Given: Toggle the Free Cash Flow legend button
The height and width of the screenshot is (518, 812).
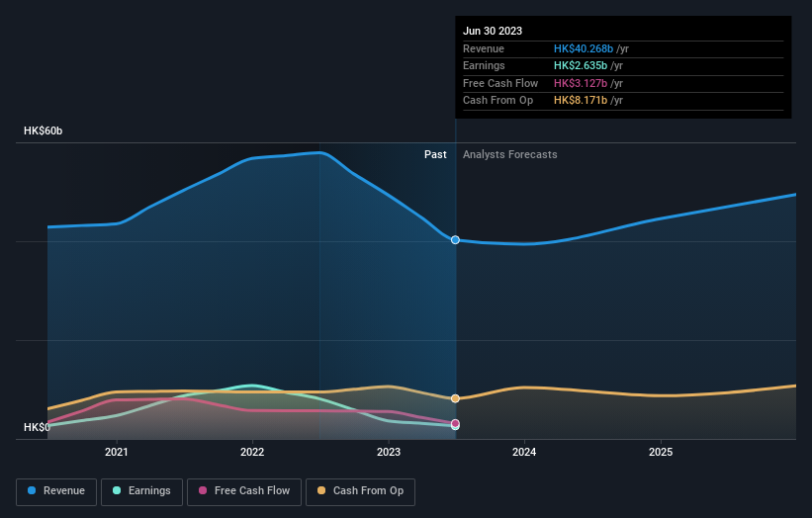Looking at the screenshot, I should [244, 491].
